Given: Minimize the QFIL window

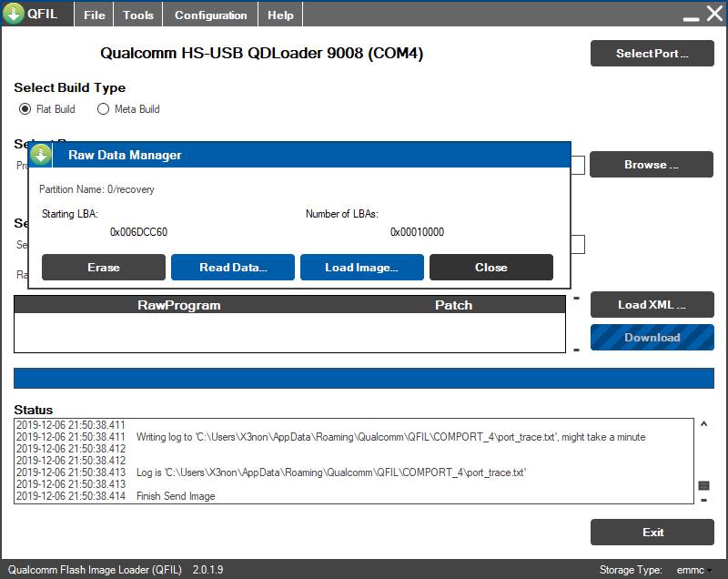Looking at the screenshot, I should [x=691, y=18].
